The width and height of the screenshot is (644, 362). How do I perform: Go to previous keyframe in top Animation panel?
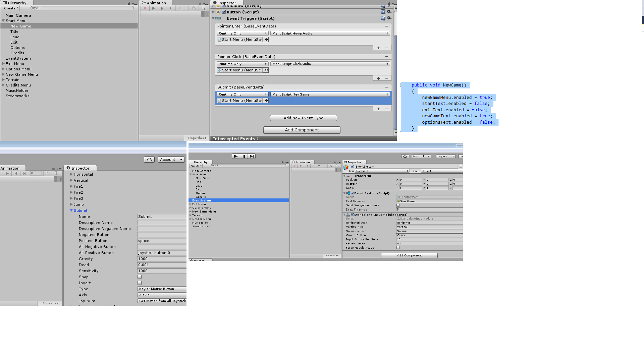click(x=162, y=8)
